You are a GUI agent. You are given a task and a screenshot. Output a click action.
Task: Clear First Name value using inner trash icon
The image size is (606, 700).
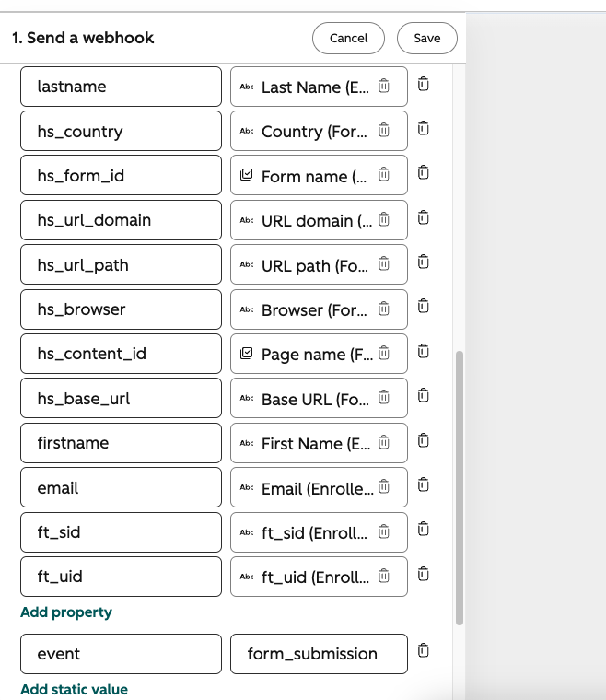click(384, 442)
